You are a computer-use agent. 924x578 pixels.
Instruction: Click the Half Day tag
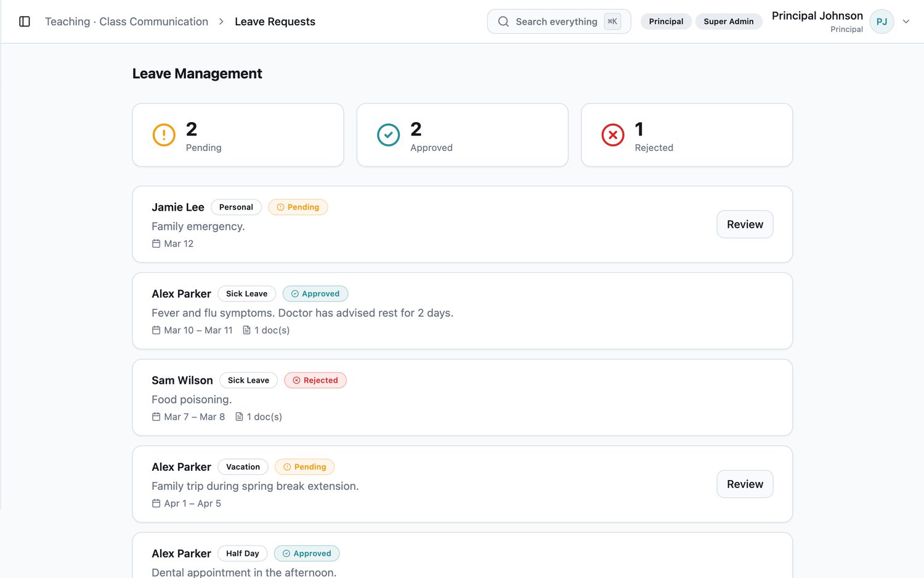click(242, 553)
